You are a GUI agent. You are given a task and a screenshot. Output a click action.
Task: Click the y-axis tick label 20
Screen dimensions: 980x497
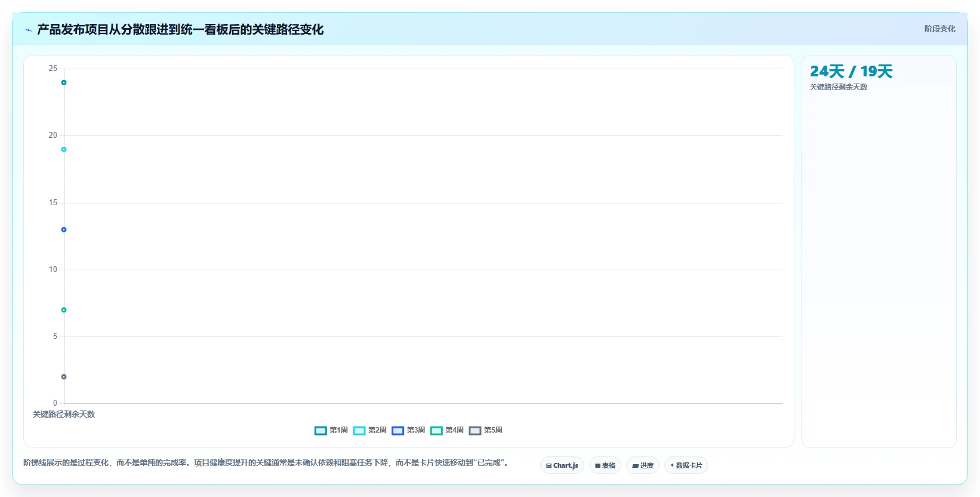tap(53, 135)
